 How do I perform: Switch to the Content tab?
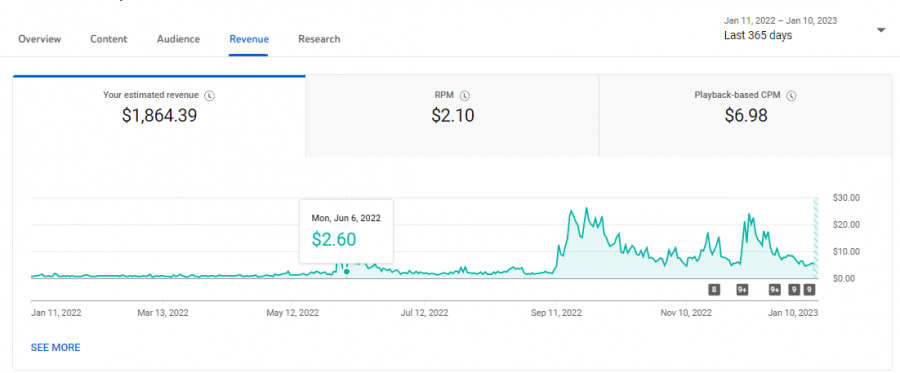pos(108,39)
